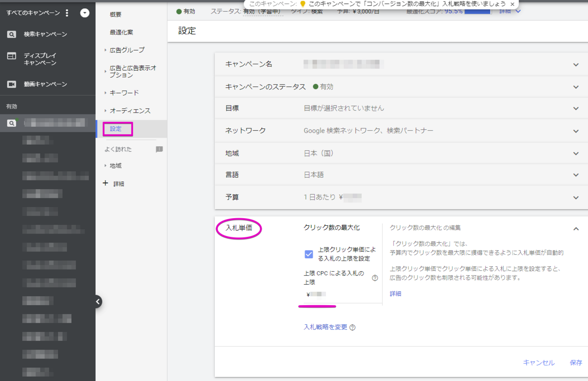Click the 上限 CPC yen input field
Viewport: 588px width, 381px height.
click(x=340, y=294)
